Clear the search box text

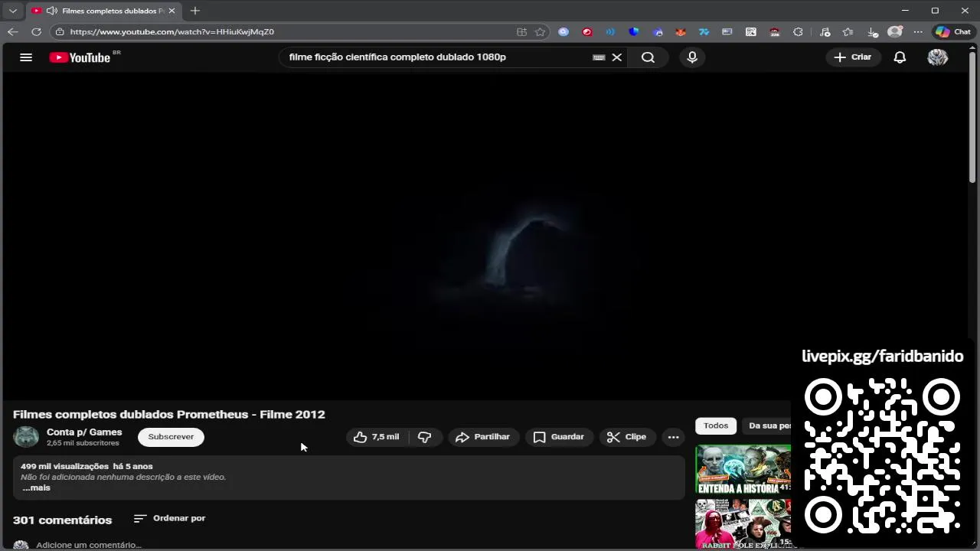[x=617, y=57]
